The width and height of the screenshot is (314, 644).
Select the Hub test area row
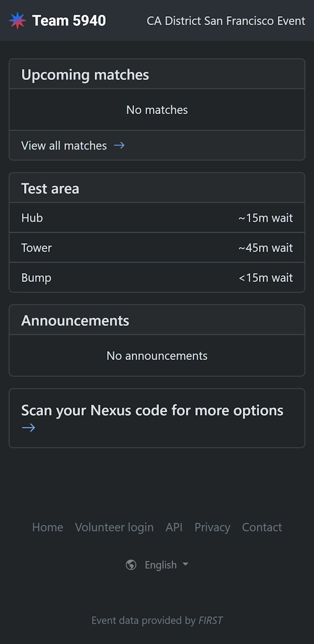coord(157,218)
